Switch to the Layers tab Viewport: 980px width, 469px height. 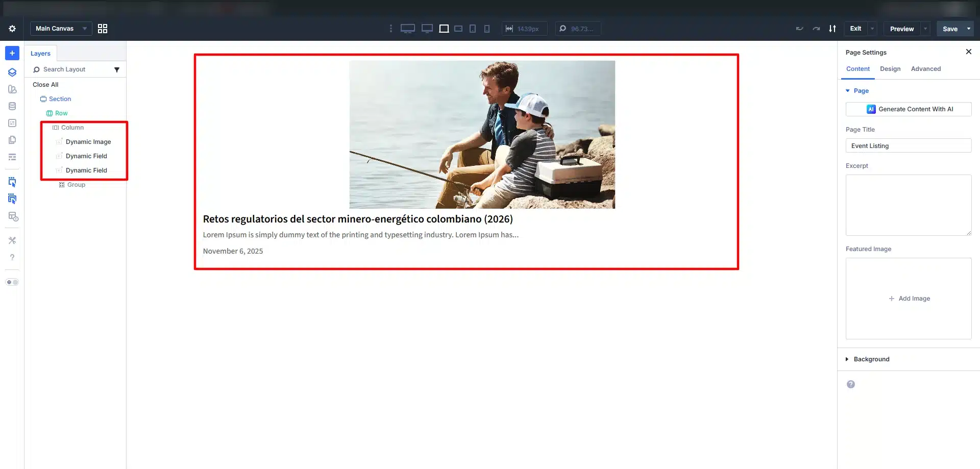pyautogui.click(x=40, y=54)
